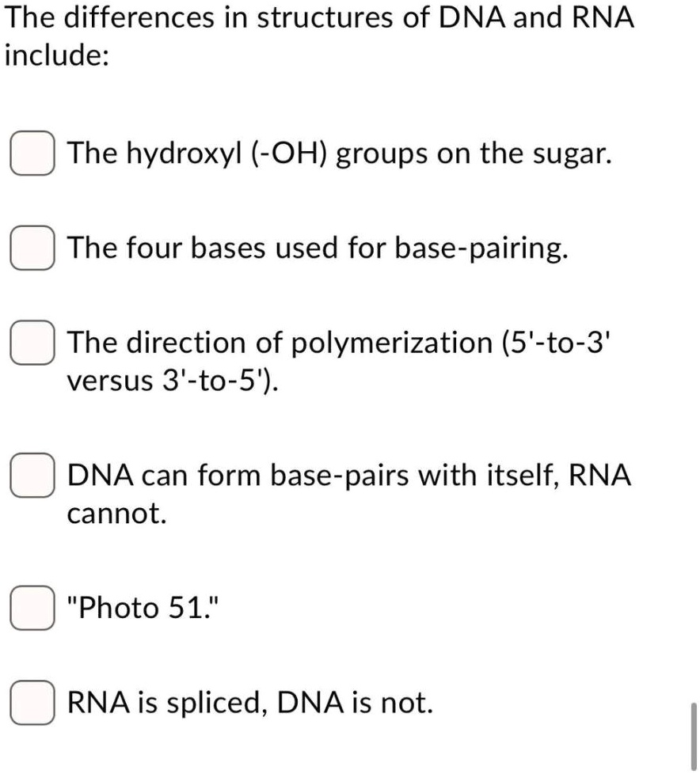Select the text 'Photo 51'

[x=145, y=609]
